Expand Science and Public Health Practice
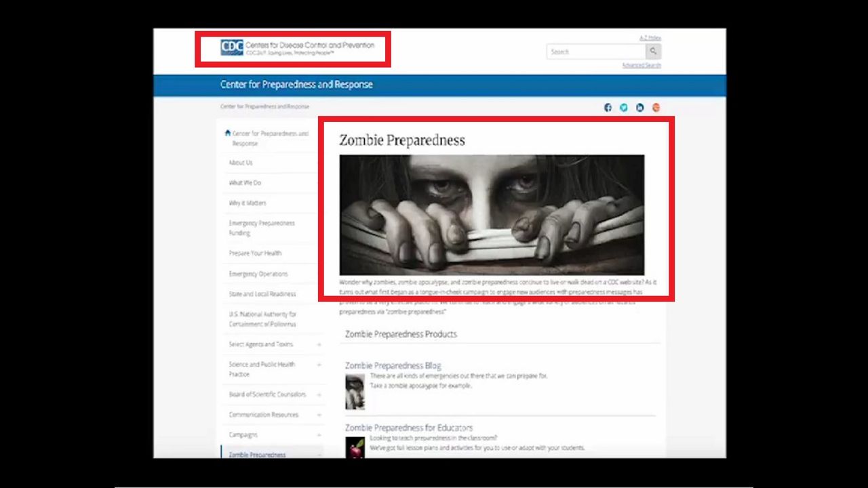Viewport: 868px width, 488px height. pos(319,365)
